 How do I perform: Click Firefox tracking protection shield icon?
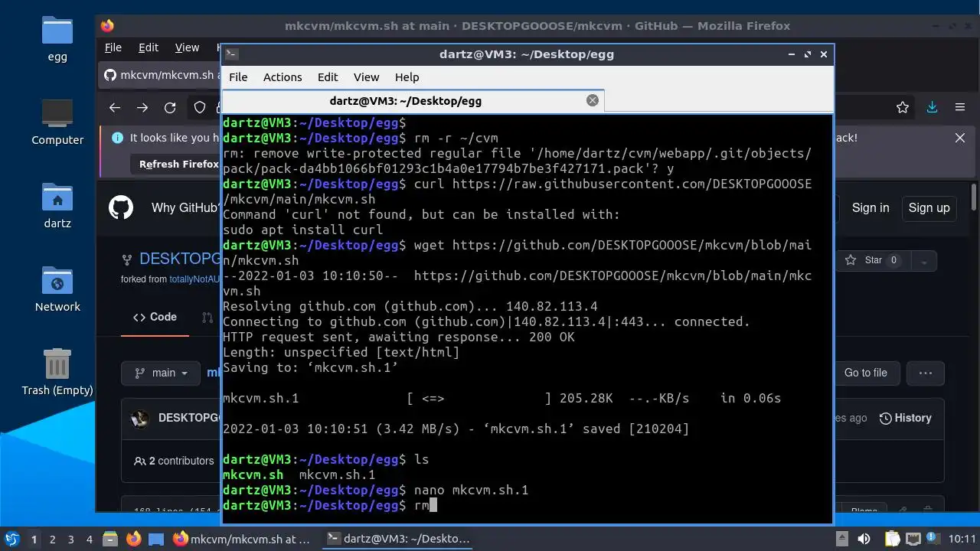coord(200,108)
